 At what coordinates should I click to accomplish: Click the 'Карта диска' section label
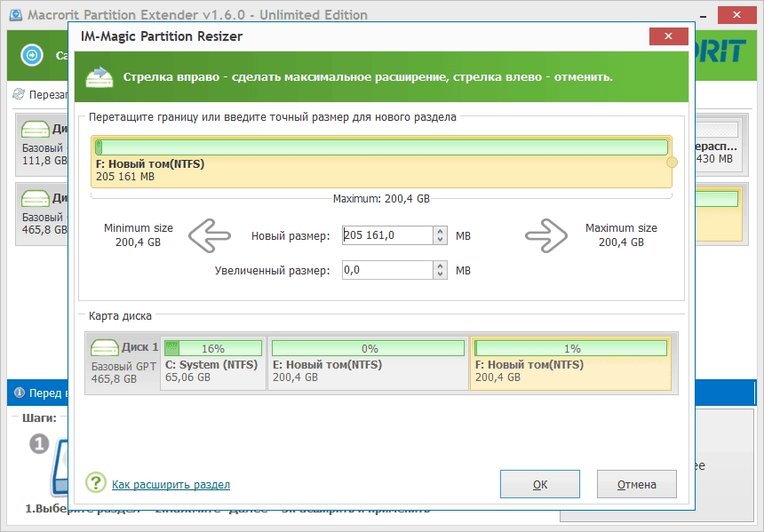pos(120,315)
